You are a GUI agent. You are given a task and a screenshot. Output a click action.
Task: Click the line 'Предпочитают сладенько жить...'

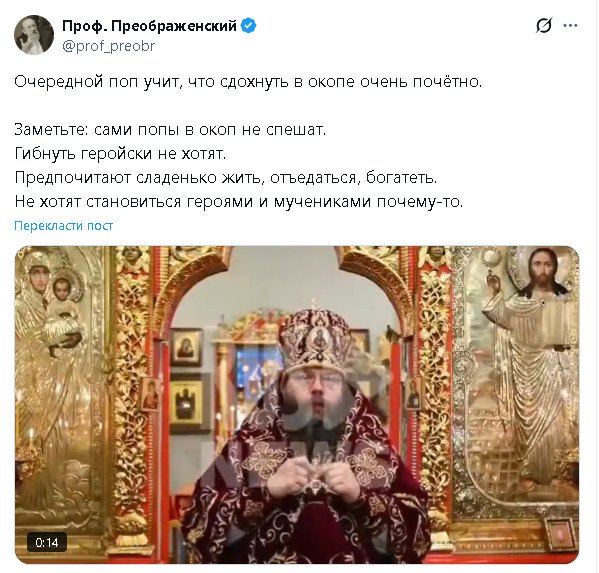point(226,178)
